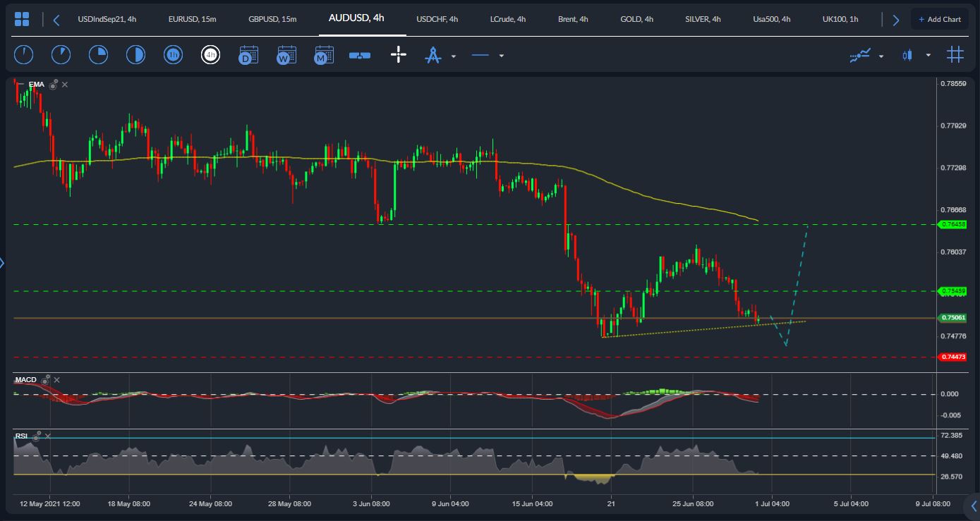Click the 25 Jun 08:00 time label

(x=693, y=504)
